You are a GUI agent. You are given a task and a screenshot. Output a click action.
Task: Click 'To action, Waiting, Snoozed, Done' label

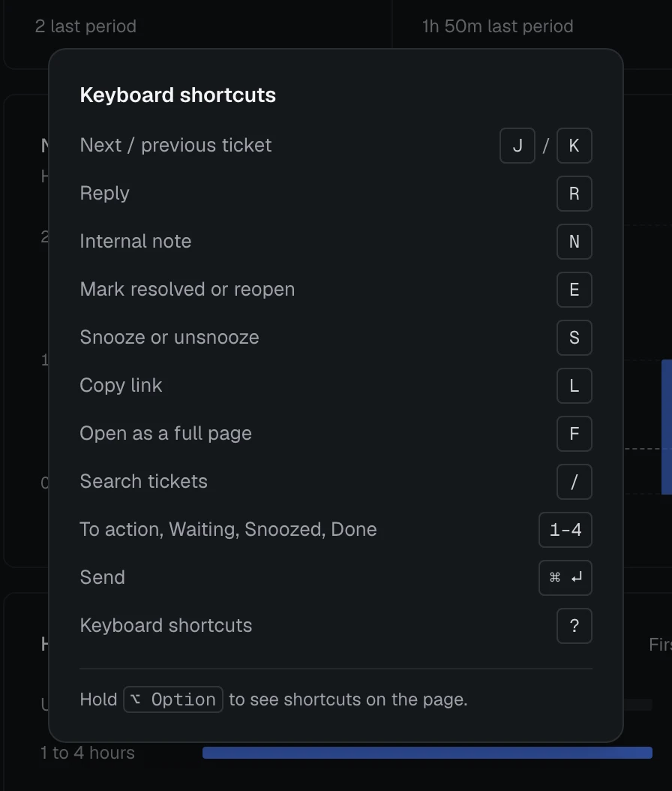click(228, 530)
